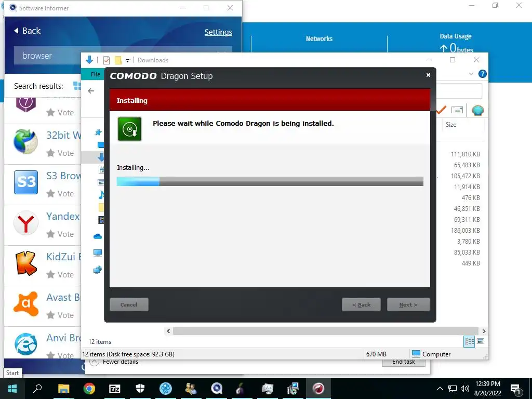Sort by the Size column header
532x399 pixels.
point(451,125)
